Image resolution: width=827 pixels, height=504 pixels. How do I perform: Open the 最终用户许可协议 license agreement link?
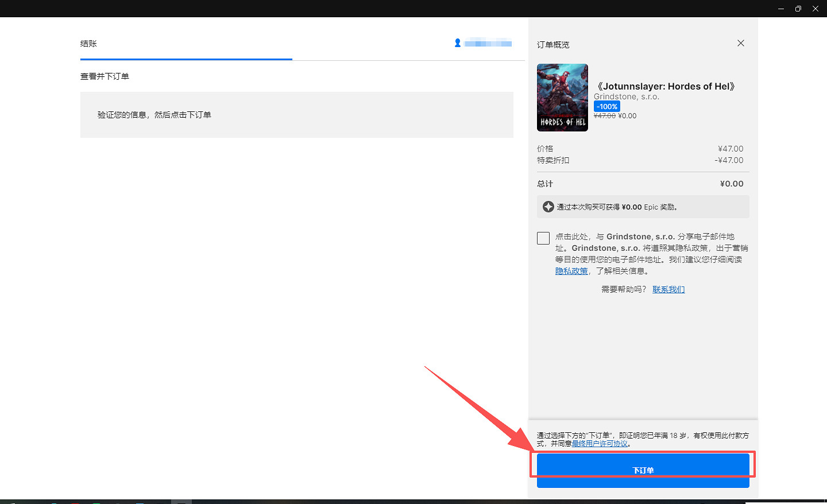(x=600, y=444)
